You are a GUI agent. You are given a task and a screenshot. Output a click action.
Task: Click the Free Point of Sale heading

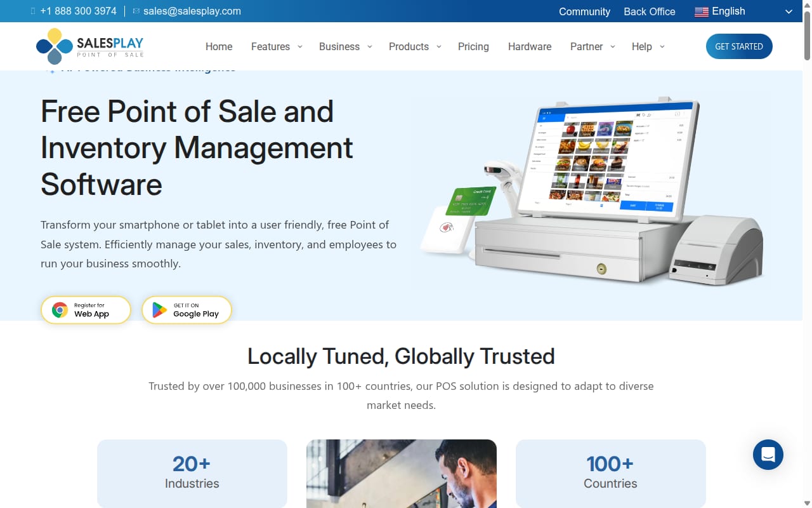coord(197,148)
